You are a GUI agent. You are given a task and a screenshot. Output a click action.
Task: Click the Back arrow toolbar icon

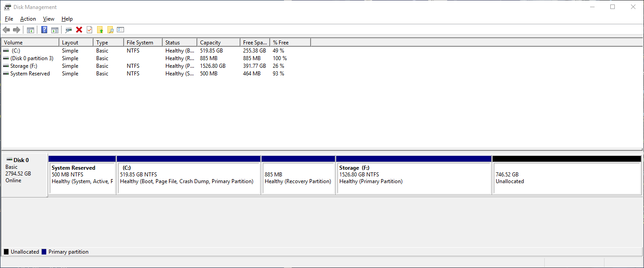6,30
